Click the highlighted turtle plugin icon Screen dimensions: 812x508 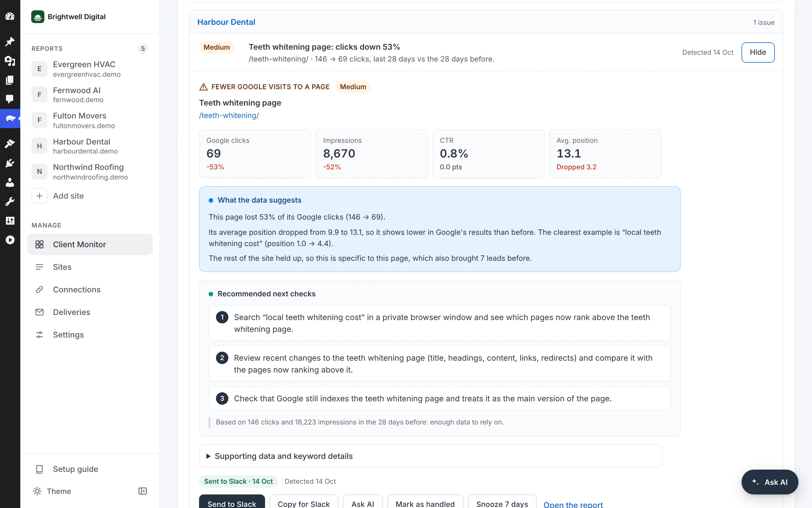[10, 118]
